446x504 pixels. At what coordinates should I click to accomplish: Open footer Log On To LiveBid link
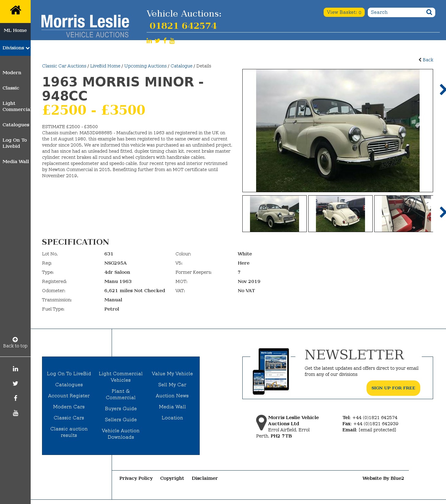pyautogui.click(x=69, y=374)
